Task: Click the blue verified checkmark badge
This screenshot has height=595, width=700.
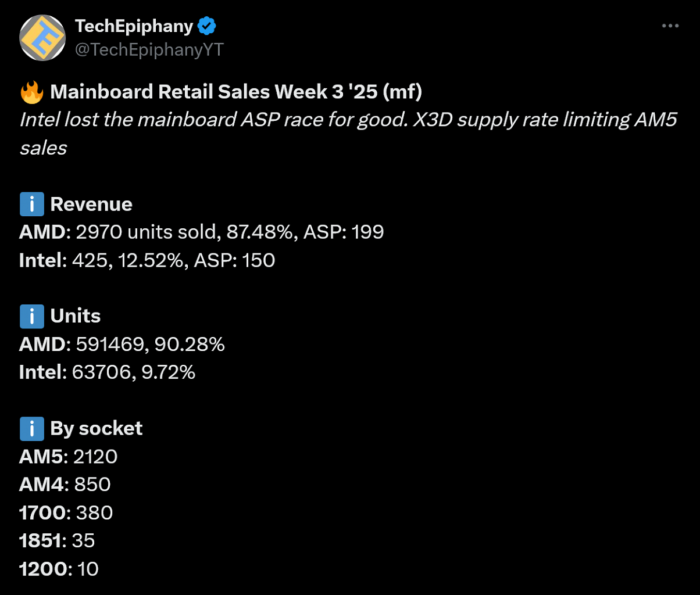Action: pyautogui.click(x=207, y=26)
